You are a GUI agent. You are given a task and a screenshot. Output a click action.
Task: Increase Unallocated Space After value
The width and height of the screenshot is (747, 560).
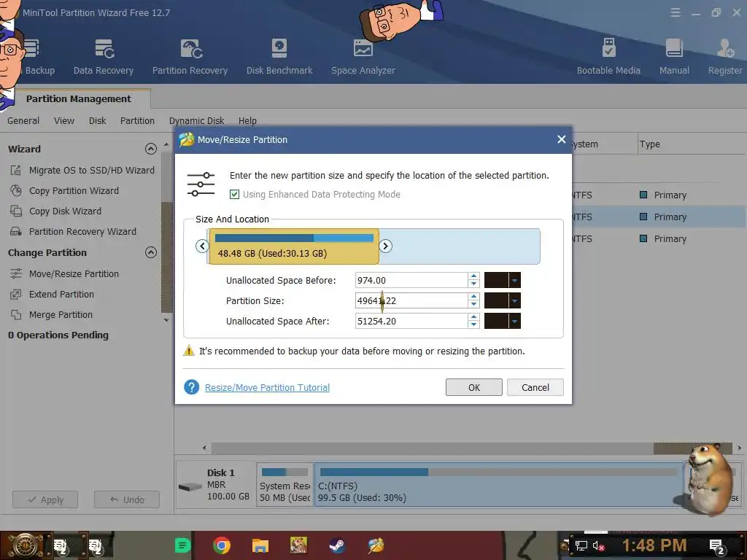point(473,317)
